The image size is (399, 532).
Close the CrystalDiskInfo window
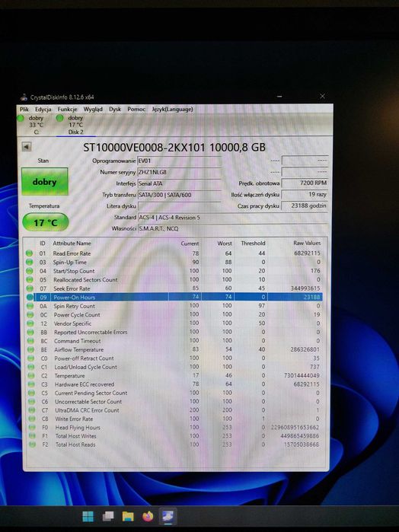(x=322, y=97)
